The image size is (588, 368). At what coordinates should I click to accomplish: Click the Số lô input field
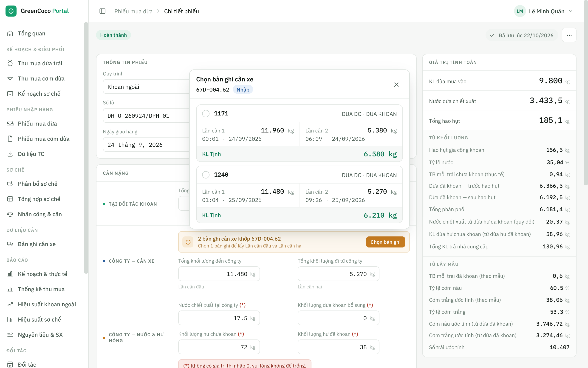pos(146,116)
